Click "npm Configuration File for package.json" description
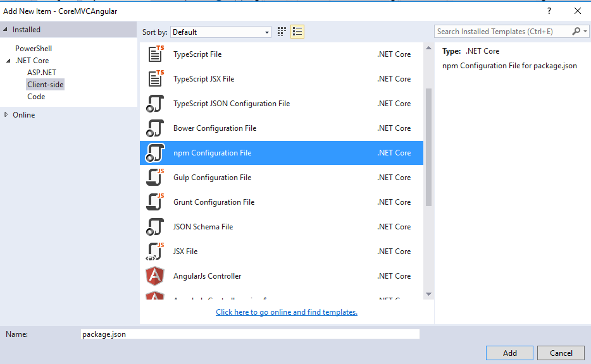591x364 pixels. tap(509, 66)
